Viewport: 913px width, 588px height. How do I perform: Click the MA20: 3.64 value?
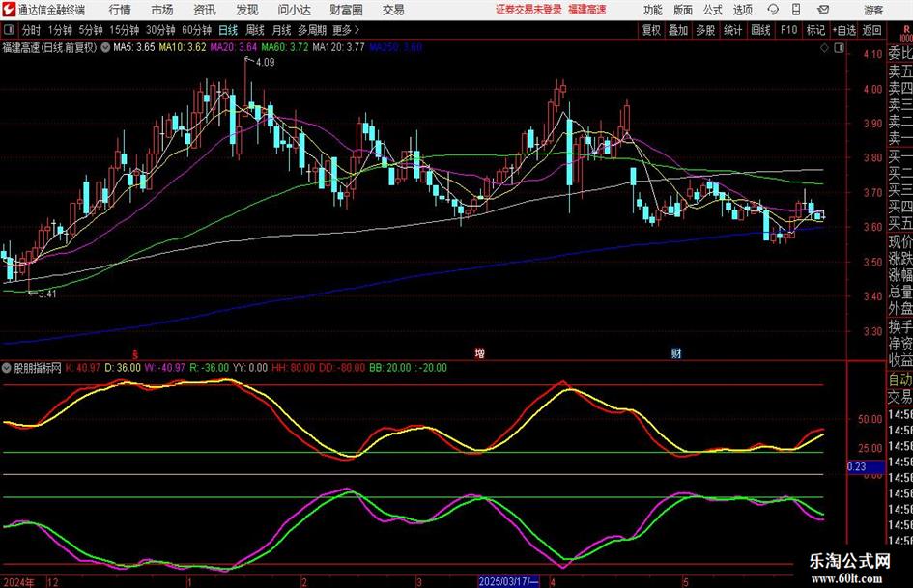(x=234, y=47)
